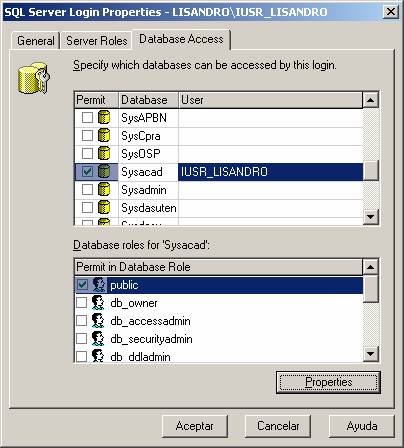The height and width of the screenshot is (448, 404).
Task: Click the database list scroll up arrow
Action: (371, 100)
